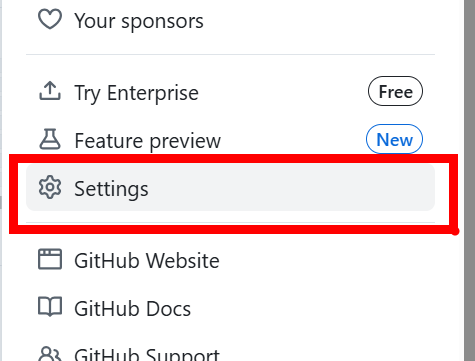Click the vertical scrollbar at the menu's right edge
The image size is (475, 361).
[469, 180]
